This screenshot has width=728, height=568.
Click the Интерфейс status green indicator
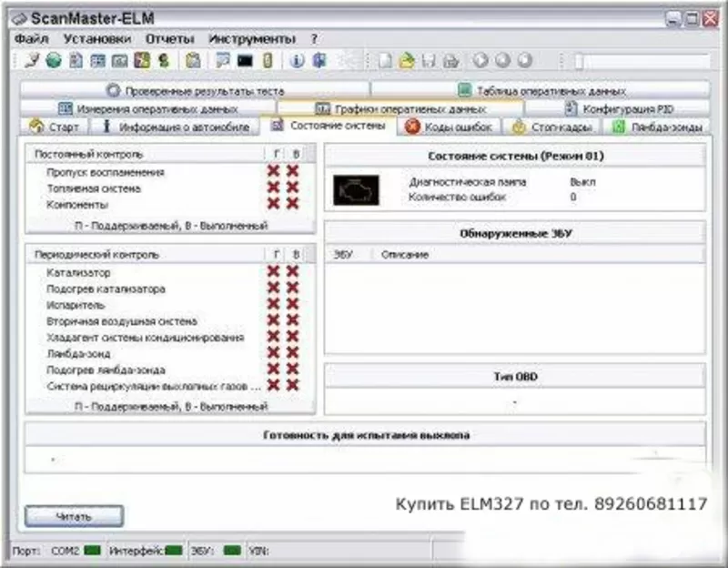pos(174,551)
